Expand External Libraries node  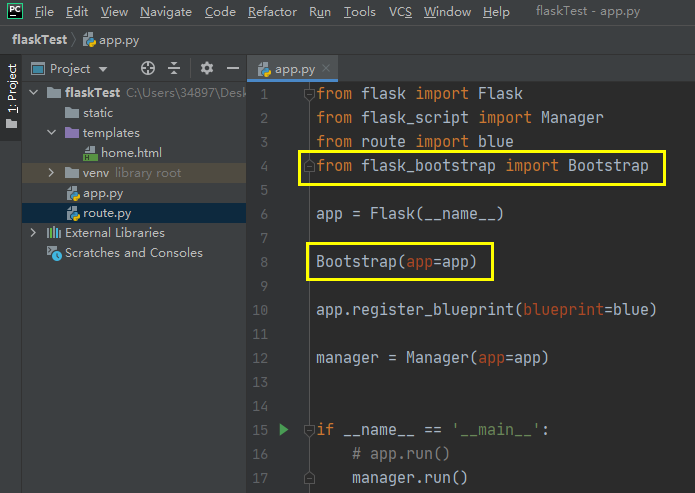[34, 232]
